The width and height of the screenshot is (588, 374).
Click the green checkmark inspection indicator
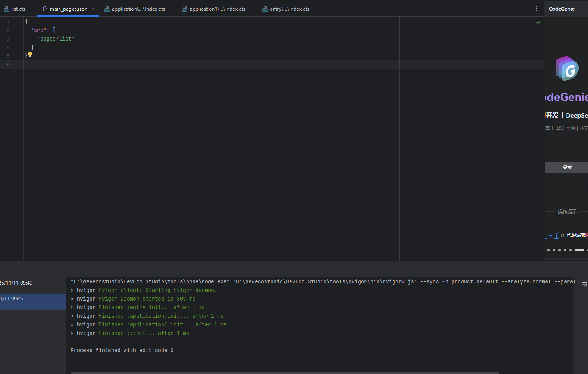tap(538, 22)
